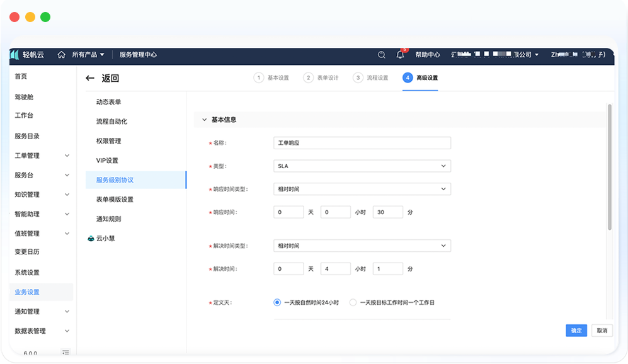Click the vertical scrollbar of the form
The height and width of the screenshot is (364, 628).
(609, 168)
